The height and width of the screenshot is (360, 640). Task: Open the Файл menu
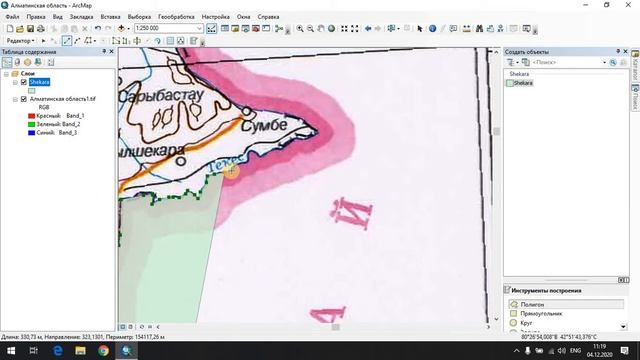12,17
